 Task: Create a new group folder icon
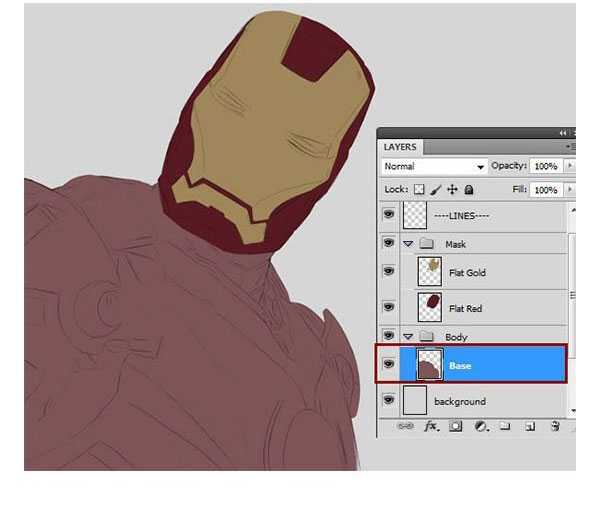[505, 426]
